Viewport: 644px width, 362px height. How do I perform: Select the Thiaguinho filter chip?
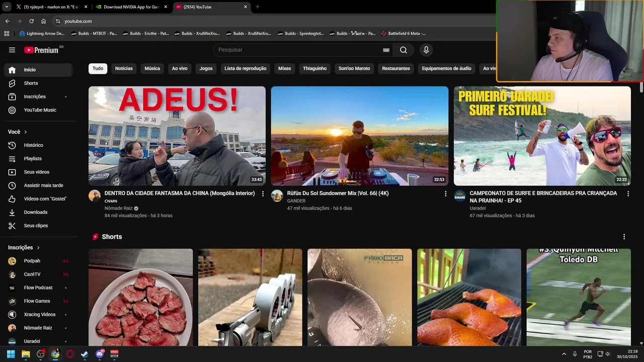click(x=315, y=68)
